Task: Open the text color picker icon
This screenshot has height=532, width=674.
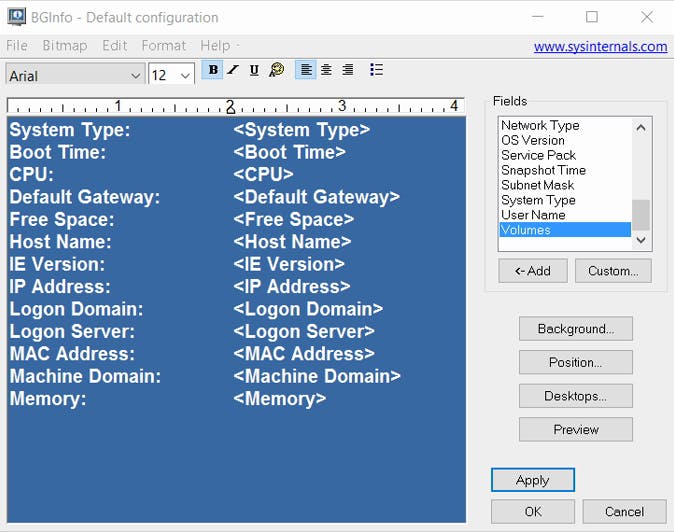Action: (x=276, y=70)
